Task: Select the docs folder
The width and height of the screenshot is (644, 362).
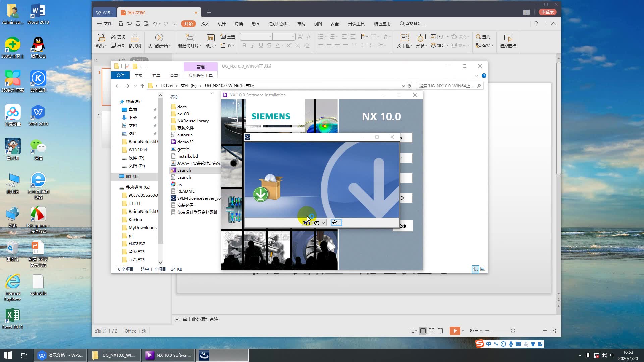Action: [182, 107]
